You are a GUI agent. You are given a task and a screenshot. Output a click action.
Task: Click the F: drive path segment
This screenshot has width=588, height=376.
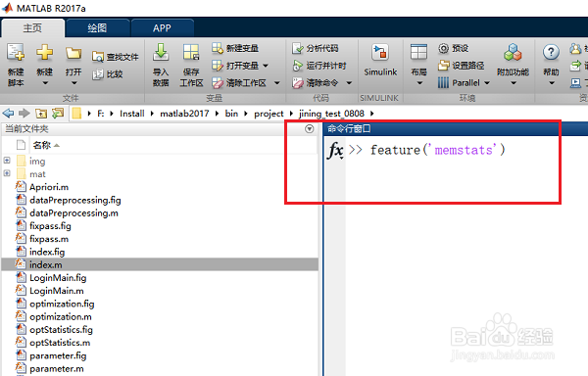click(x=101, y=114)
